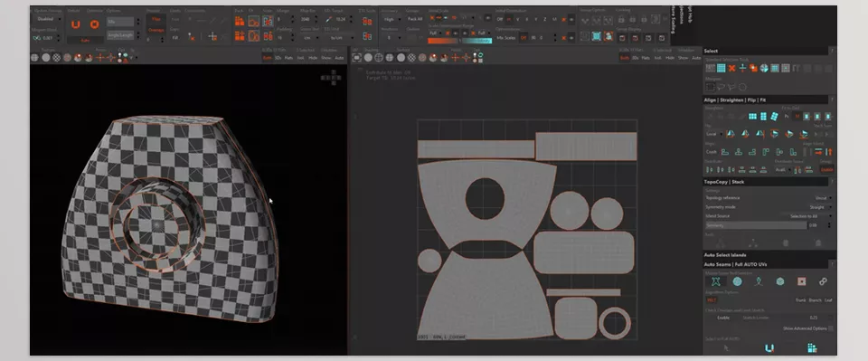868x361 pixels.
Task: Click the first cyan Straighten grid icon
Action: (x=753, y=117)
